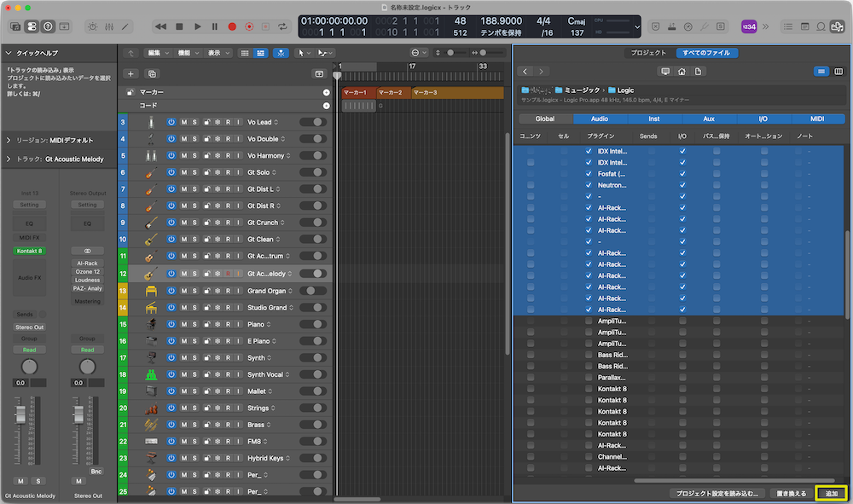The image size is (853, 504).
Task: Collapse the クイックヘルプ section
Action: pos(9,53)
